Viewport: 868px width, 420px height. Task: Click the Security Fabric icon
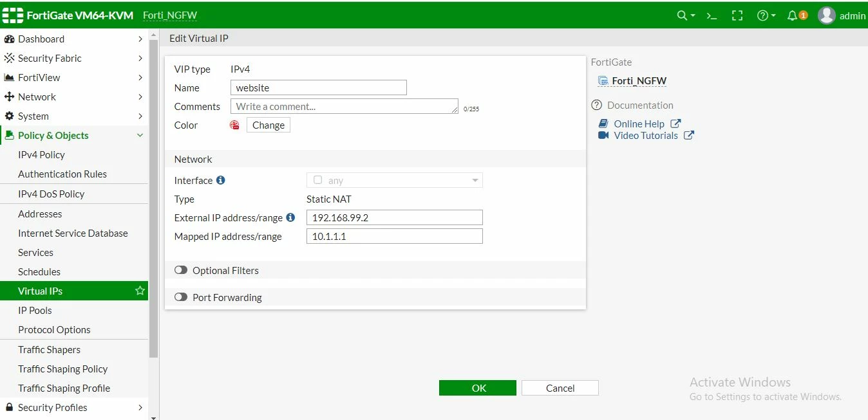coord(9,59)
